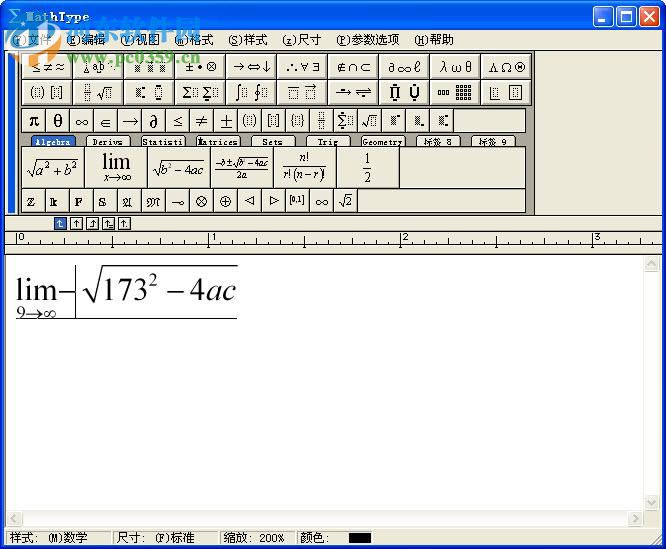The image size is (666, 549).
Task: Open the arrows →⇔↓ symbol palette
Action: (251, 67)
